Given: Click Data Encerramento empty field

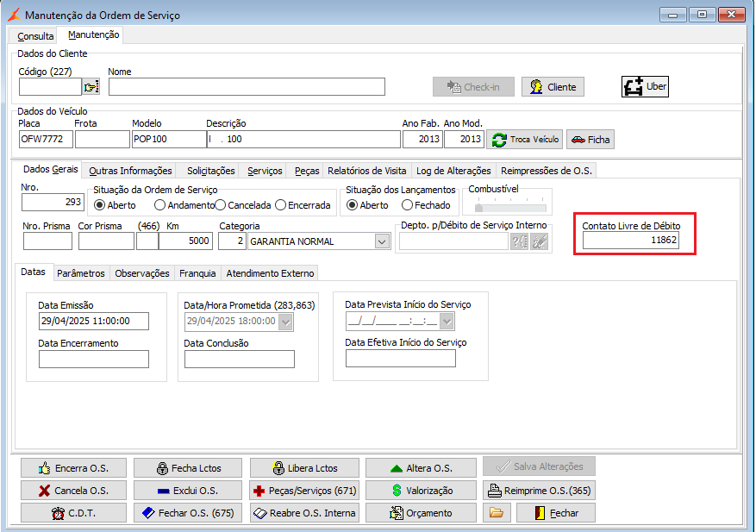Looking at the screenshot, I should [94, 360].
